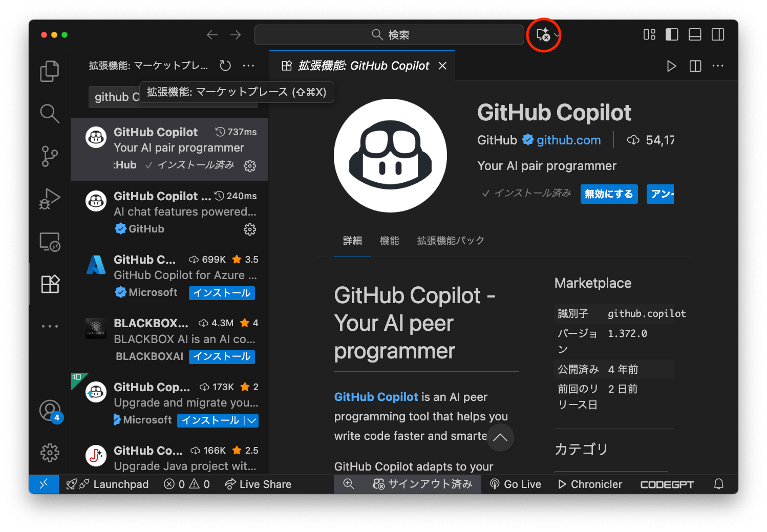Show additional views via activity bar ellipsis
Screen dimensions: 767x532
click(x=50, y=326)
